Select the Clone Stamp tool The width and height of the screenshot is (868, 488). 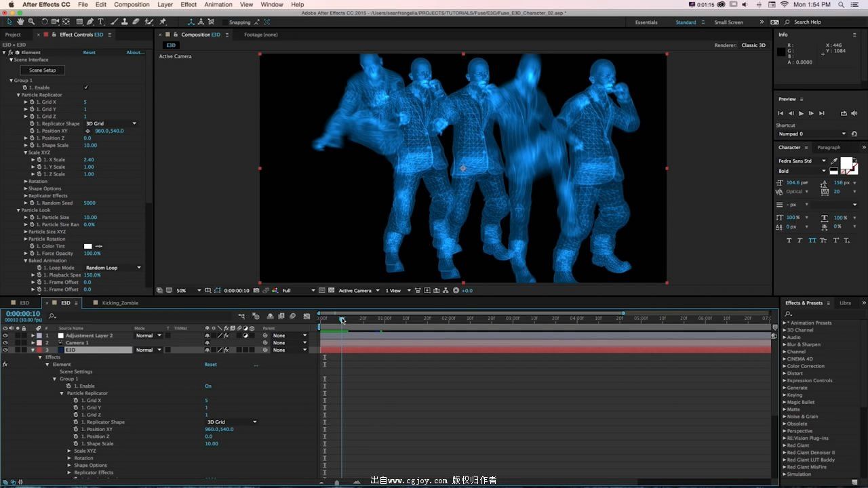pyautogui.click(x=124, y=22)
